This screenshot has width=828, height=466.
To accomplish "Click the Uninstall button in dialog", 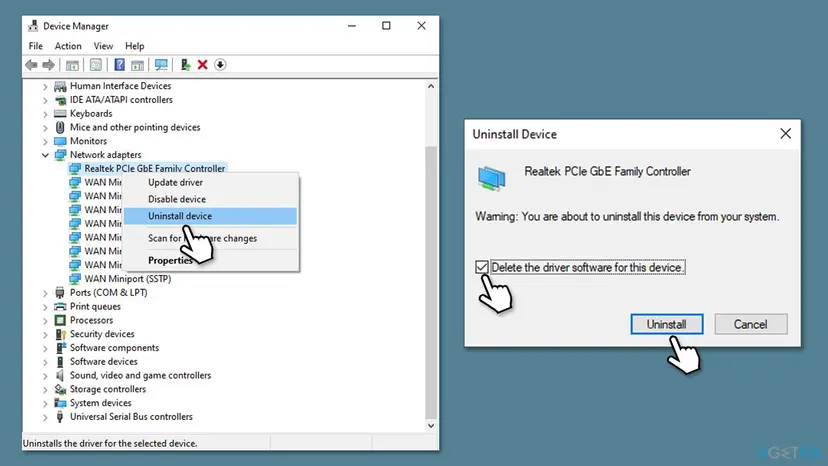I will pyautogui.click(x=666, y=324).
